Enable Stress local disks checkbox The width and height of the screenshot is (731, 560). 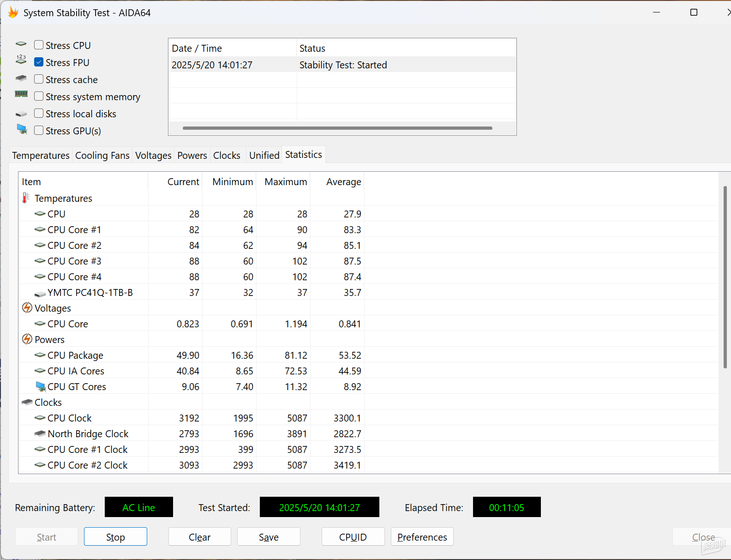point(39,114)
